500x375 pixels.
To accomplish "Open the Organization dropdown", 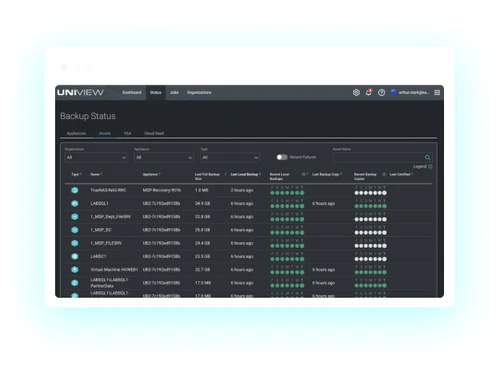I will [96, 157].
